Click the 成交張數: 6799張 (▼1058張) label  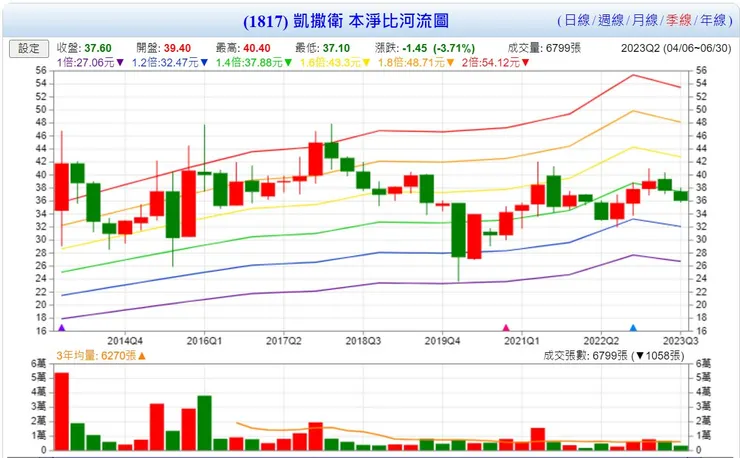tap(614, 356)
